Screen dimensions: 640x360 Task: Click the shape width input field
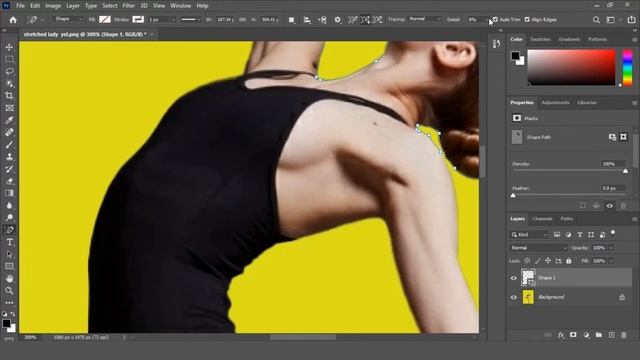224,20
